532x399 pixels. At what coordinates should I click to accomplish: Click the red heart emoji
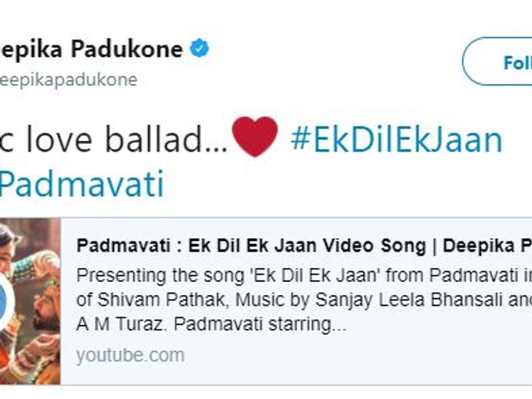(x=254, y=136)
